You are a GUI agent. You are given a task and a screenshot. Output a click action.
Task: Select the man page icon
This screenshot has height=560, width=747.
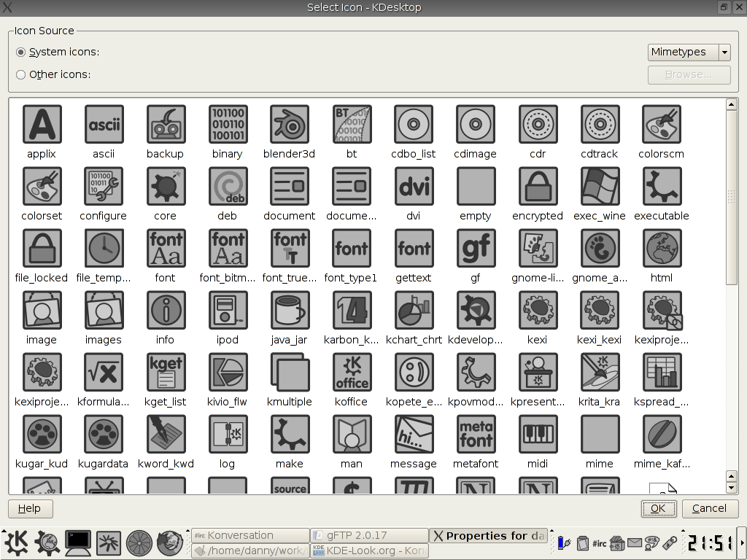point(352,434)
